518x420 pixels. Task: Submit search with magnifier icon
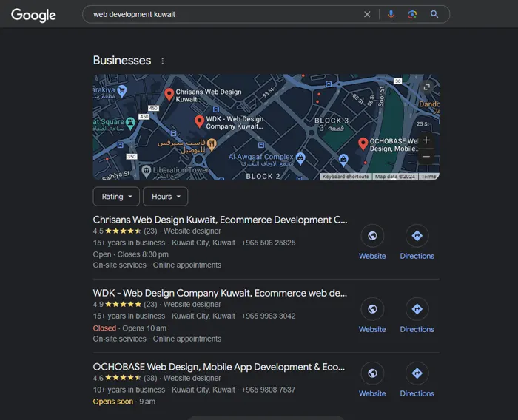pyautogui.click(x=434, y=14)
